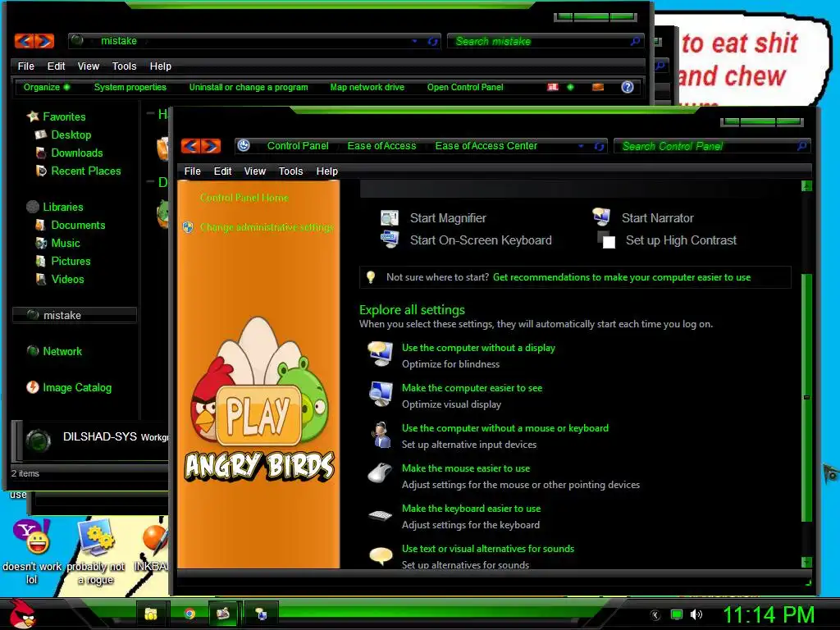Open Tools menu in the mistake window
The height and width of the screenshot is (630, 840).
pyautogui.click(x=125, y=66)
